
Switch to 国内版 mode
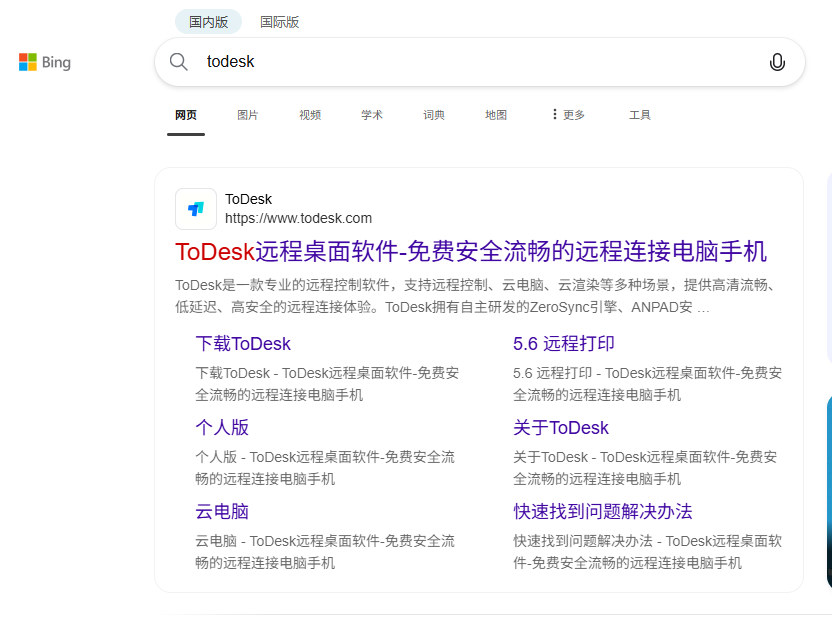click(207, 21)
